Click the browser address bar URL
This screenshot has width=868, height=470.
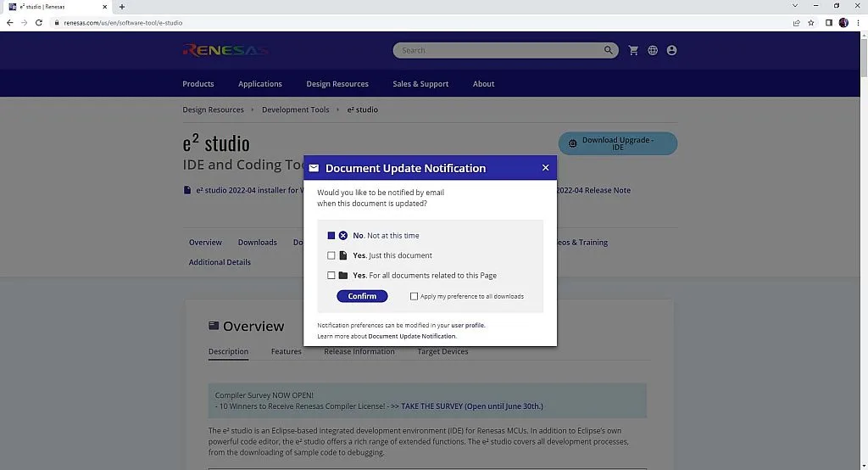pyautogui.click(x=123, y=23)
